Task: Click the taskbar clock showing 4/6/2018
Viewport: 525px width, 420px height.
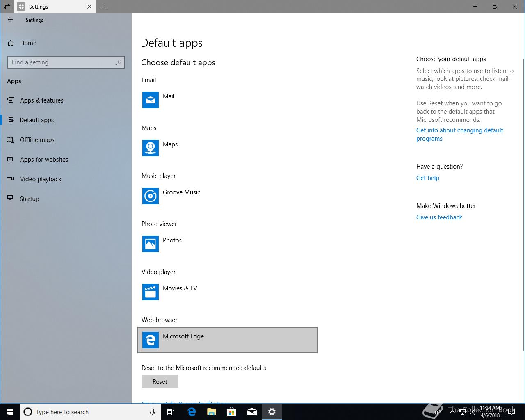Action: click(x=490, y=412)
